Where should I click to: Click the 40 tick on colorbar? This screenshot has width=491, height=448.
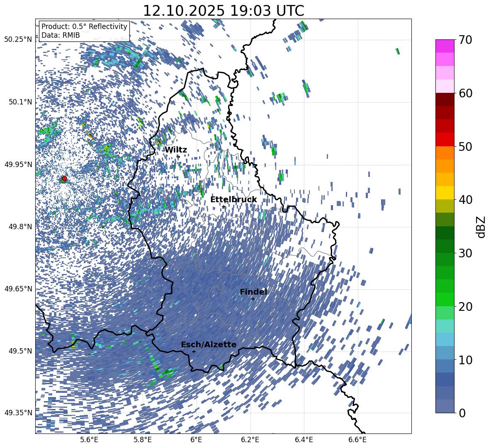[465, 200]
